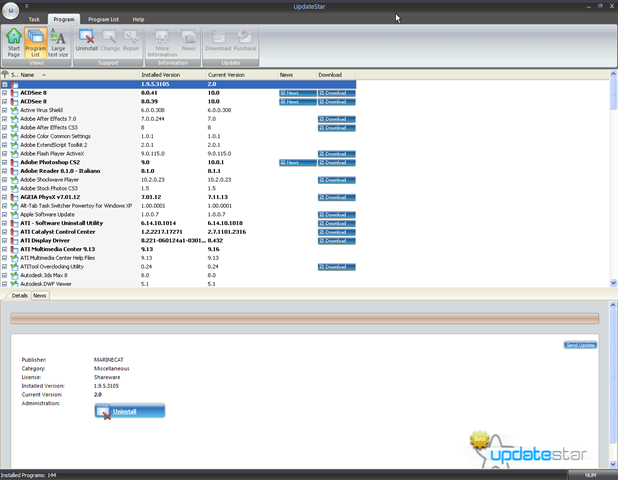Click the Send Update button

tap(580, 345)
